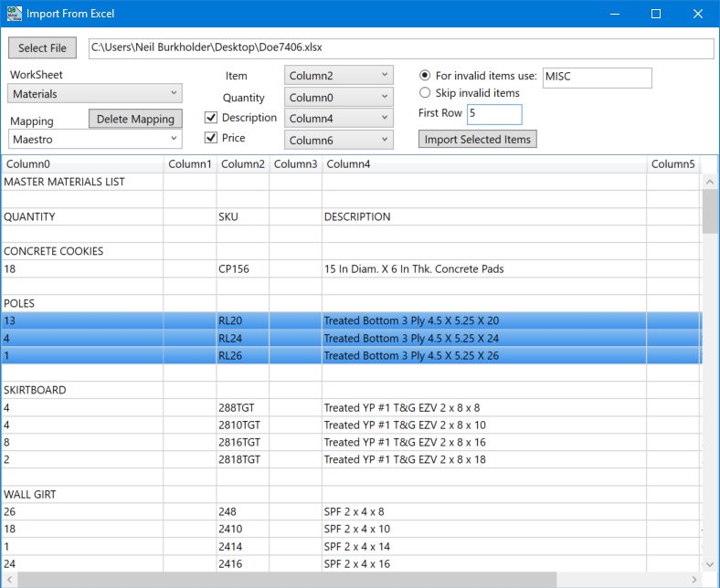
Task: Click the Delete Mapping button
Action: (x=136, y=119)
